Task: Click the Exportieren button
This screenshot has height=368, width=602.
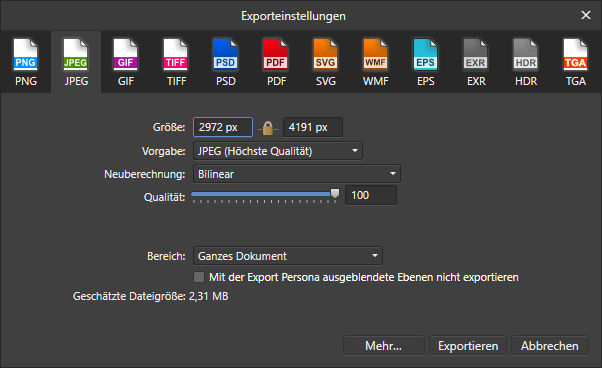Action: click(x=468, y=346)
